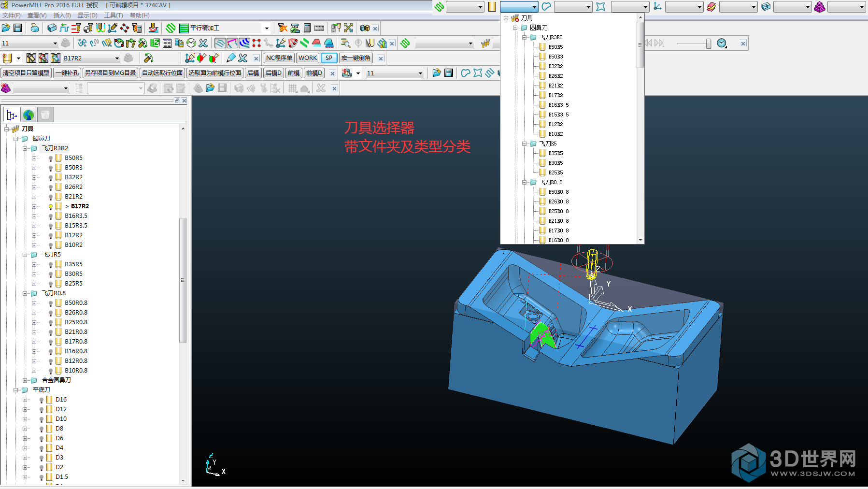Click the explorer panel vertical scrollbar

183,280
